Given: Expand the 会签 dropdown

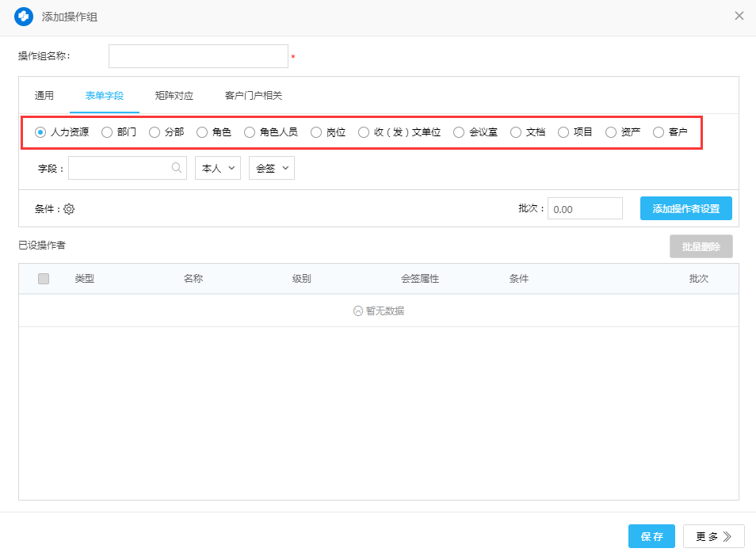Looking at the screenshot, I should click(271, 168).
